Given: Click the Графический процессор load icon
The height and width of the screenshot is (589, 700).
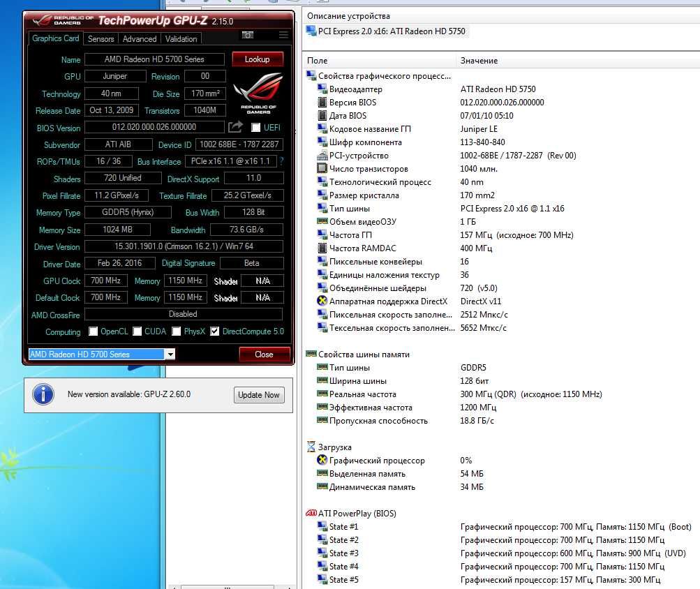Looking at the screenshot, I should point(322,460).
